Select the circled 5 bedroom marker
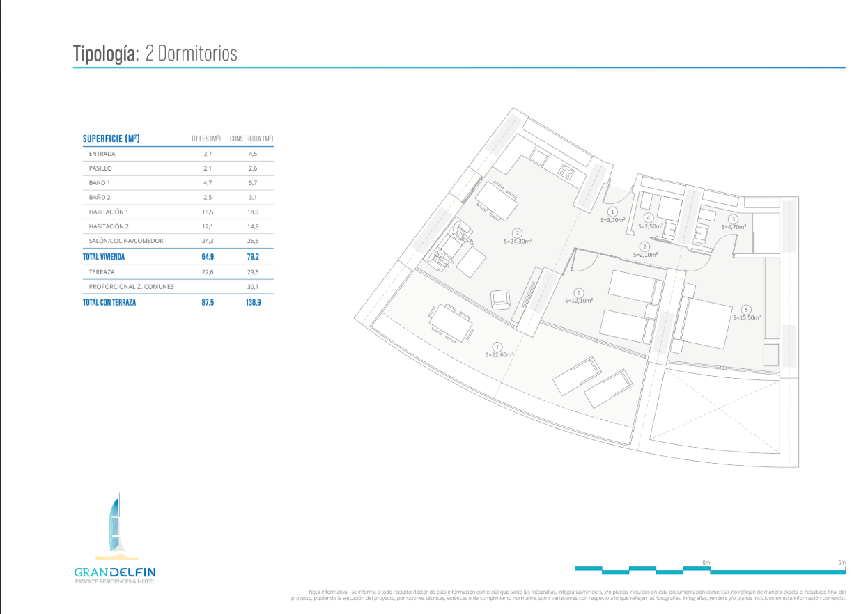 click(x=746, y=309)
